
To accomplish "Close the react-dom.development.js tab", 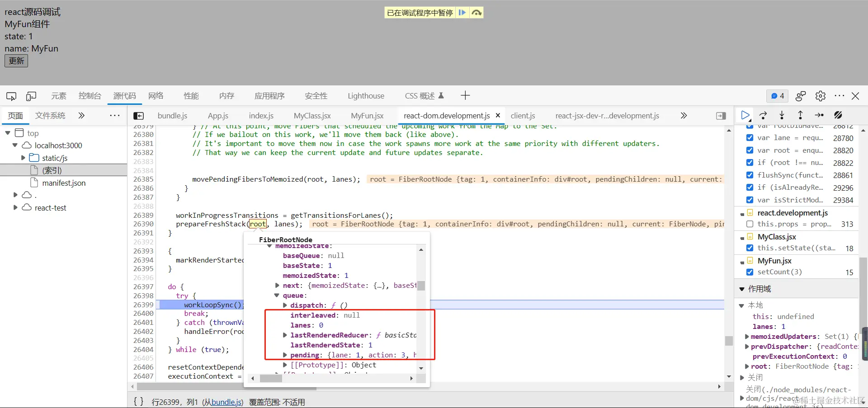I will pos(498,116).
